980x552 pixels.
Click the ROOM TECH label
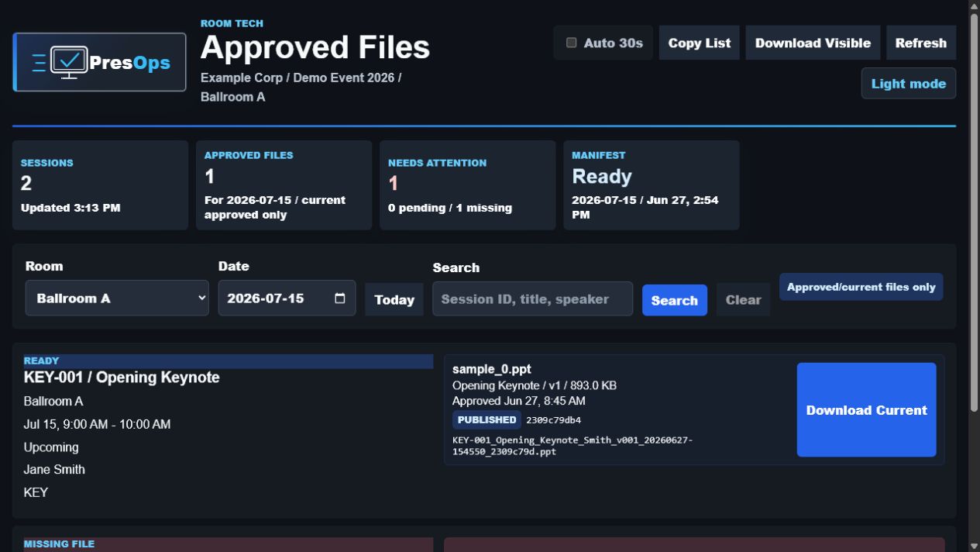(x=232, y=23)
